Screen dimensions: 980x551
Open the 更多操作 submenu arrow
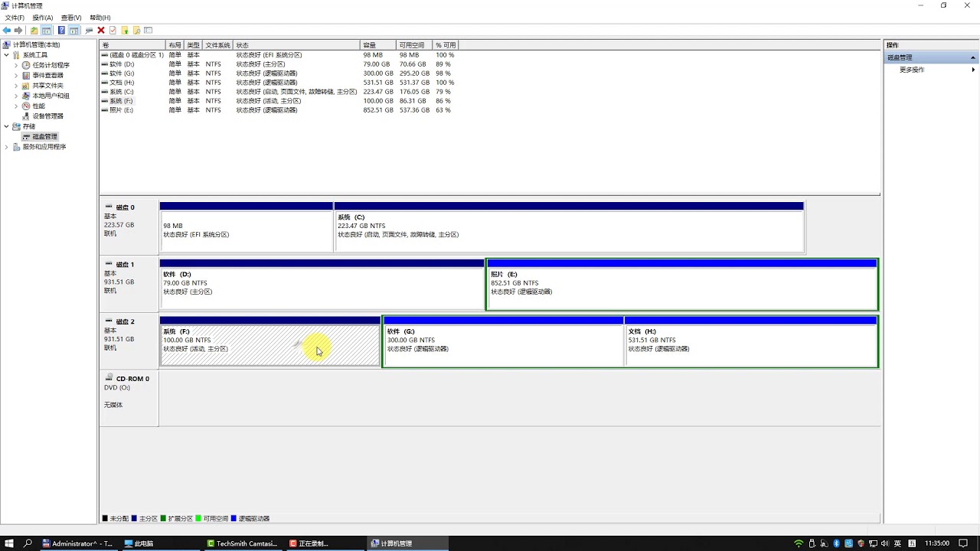click(973, 70)
